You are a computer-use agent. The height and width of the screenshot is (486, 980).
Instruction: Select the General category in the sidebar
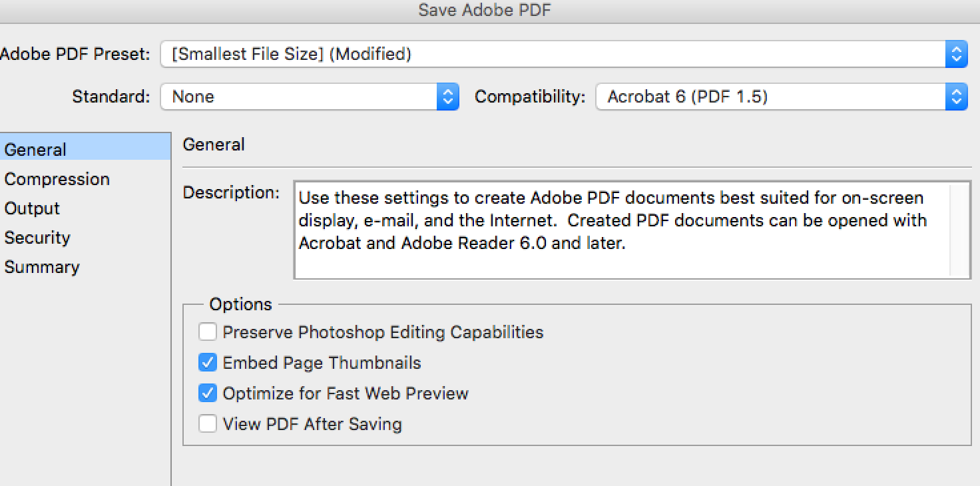pos(35,150)
